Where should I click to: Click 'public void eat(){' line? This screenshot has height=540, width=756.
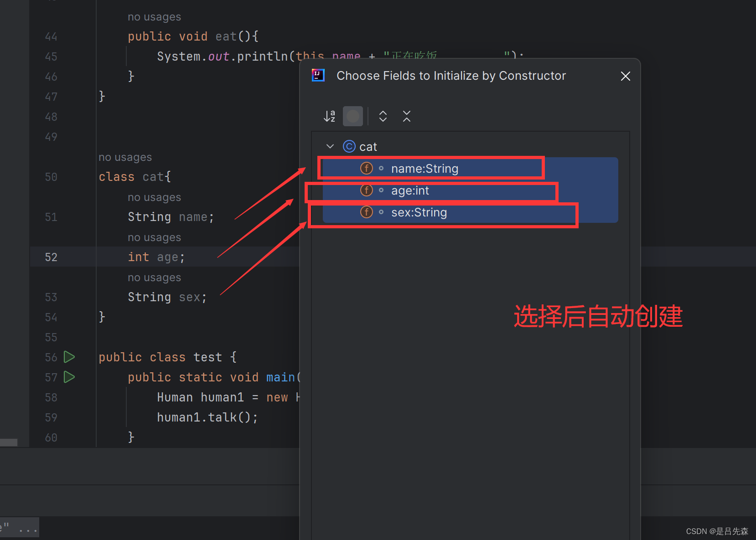[x=193, y=36]
